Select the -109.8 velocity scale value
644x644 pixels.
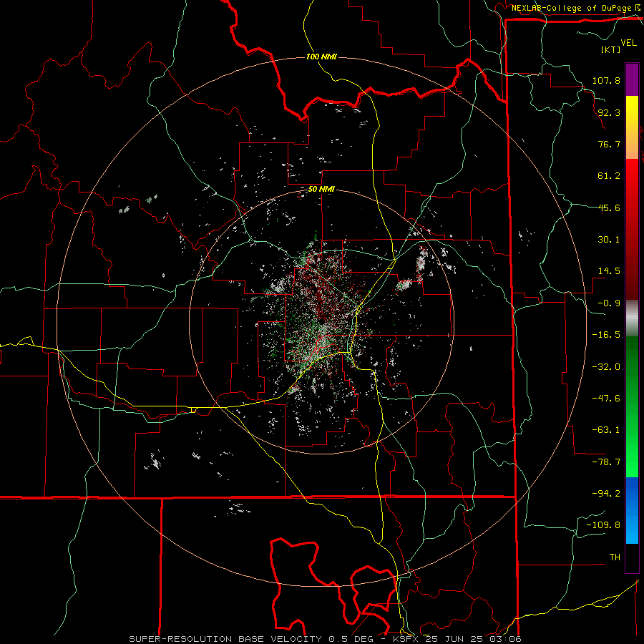[x=603, y=525]
